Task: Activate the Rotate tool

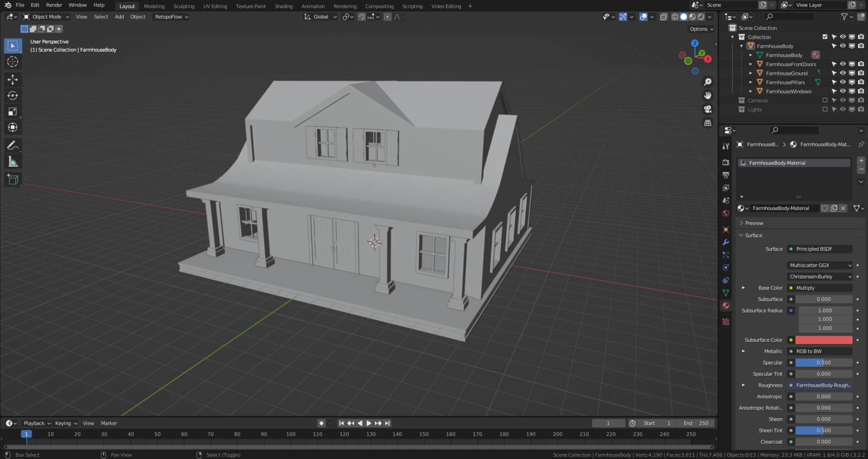Action: 12,95
